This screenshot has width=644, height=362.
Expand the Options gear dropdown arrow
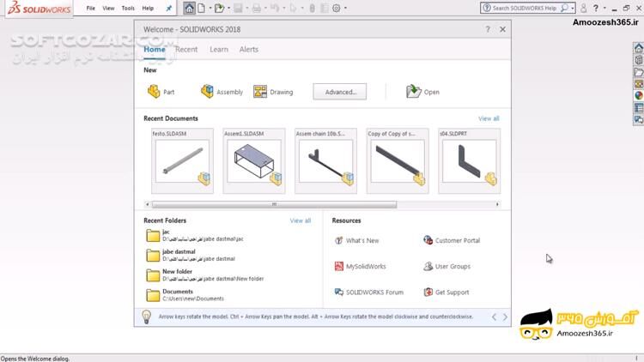click(x=345, y=8)
